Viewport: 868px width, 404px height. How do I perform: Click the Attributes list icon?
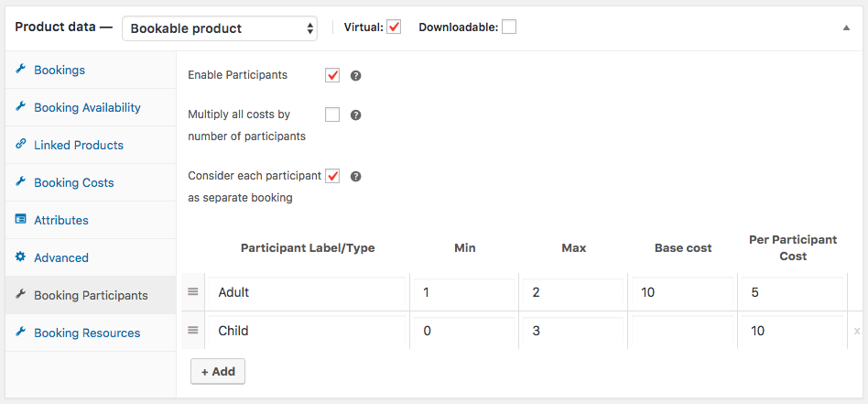[x=20, y=220]
